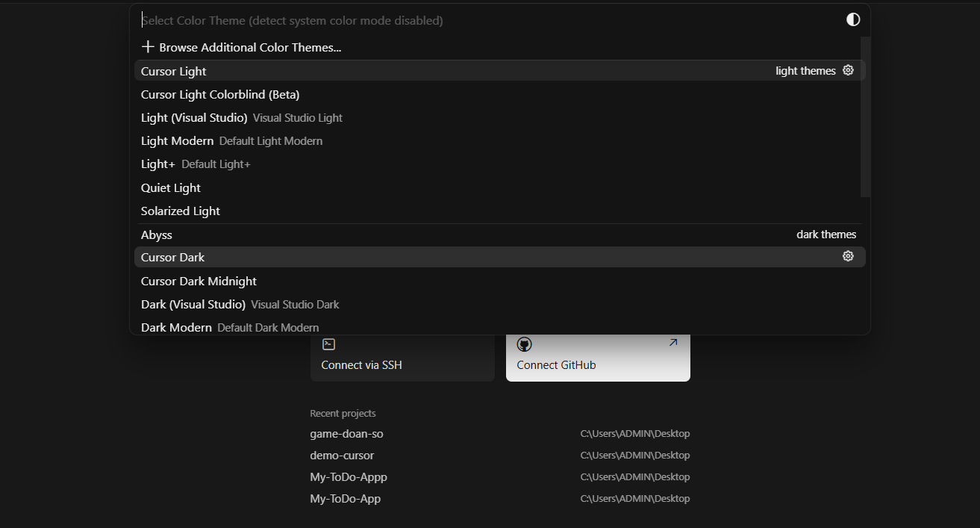Click the Connect via SSH button
Image resolution: width=980 pixels, height=528 pixels.
[x=402, y=358]
